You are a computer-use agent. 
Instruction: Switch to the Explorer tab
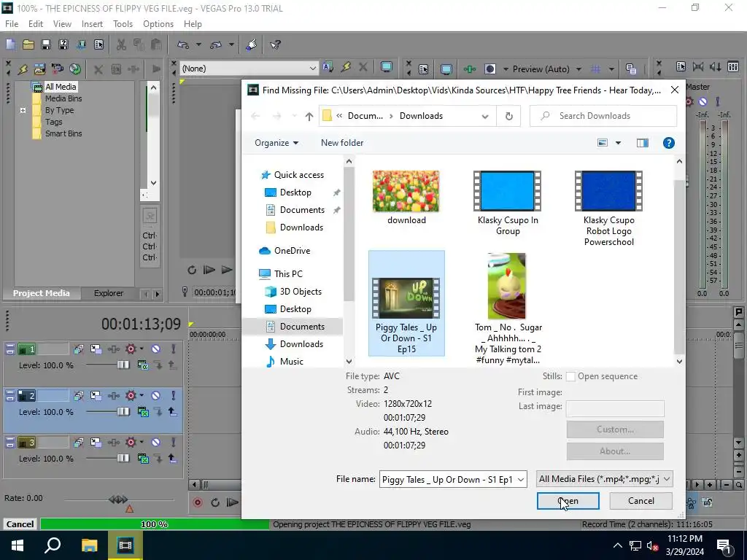[109, 293]
